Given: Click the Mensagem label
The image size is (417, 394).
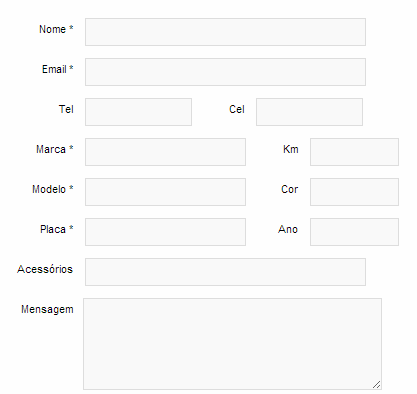Looking at the screenshot, I should [47, 310].
